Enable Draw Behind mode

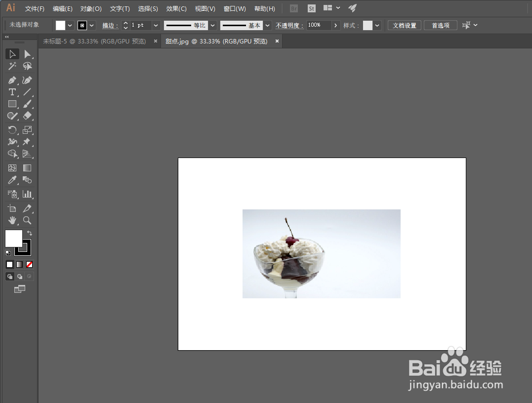coord(20,277)
